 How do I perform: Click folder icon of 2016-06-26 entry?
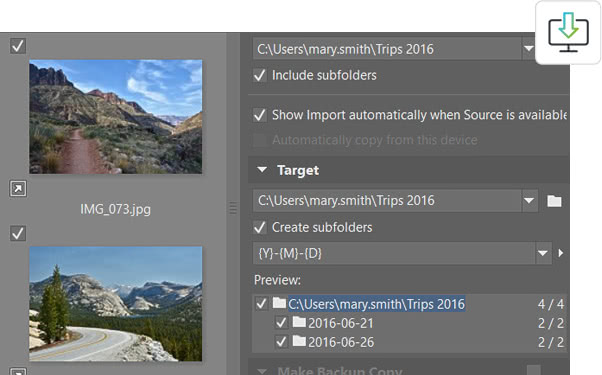(299, 340)
